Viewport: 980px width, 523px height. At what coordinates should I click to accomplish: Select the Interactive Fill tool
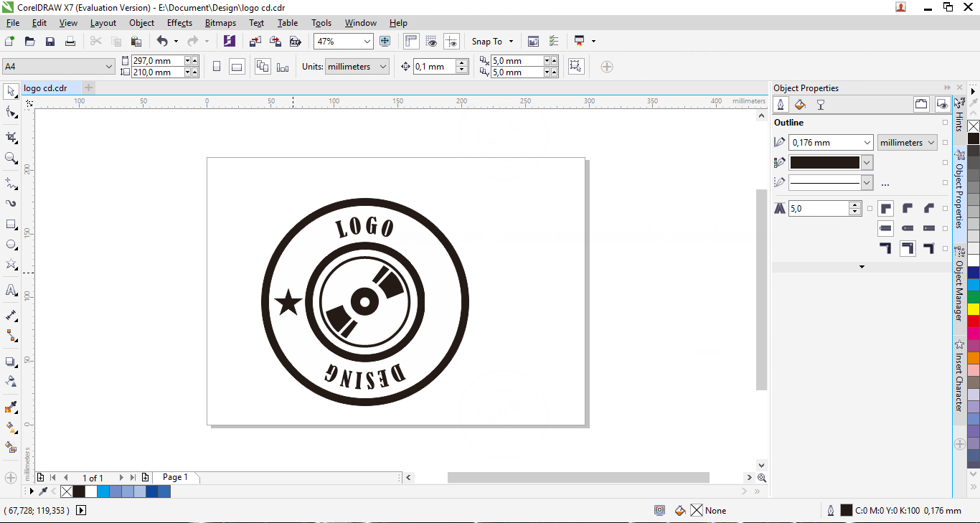tap(11, 427)
